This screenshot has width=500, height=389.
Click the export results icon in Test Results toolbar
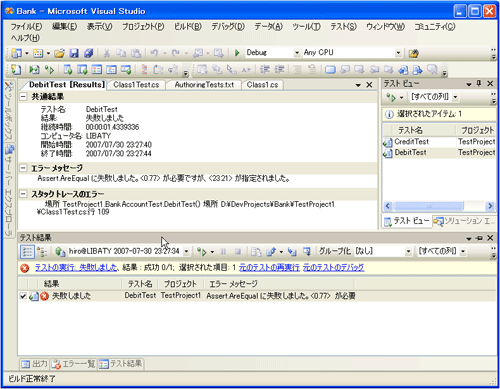271,252
